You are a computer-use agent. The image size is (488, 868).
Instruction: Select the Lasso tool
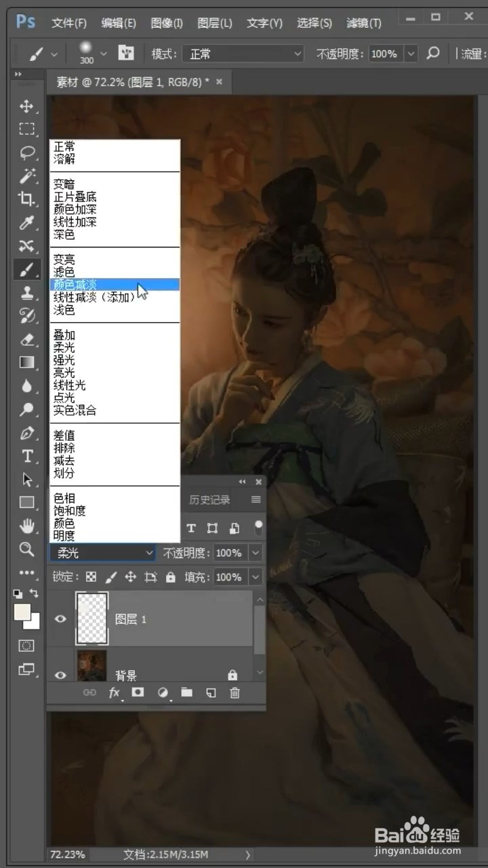(26, 153)
